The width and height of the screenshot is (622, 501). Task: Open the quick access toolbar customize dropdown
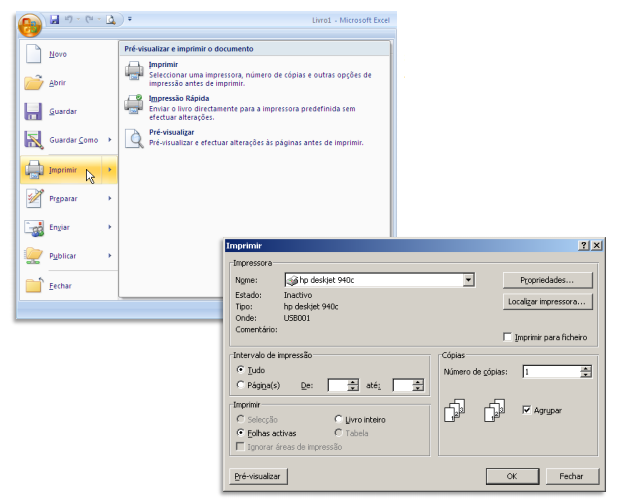pyautogui.click(x=129, y=19)
